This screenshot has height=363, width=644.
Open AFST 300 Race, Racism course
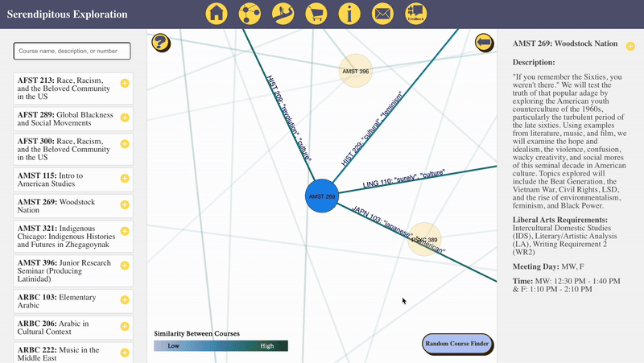(x=73, y=149)
